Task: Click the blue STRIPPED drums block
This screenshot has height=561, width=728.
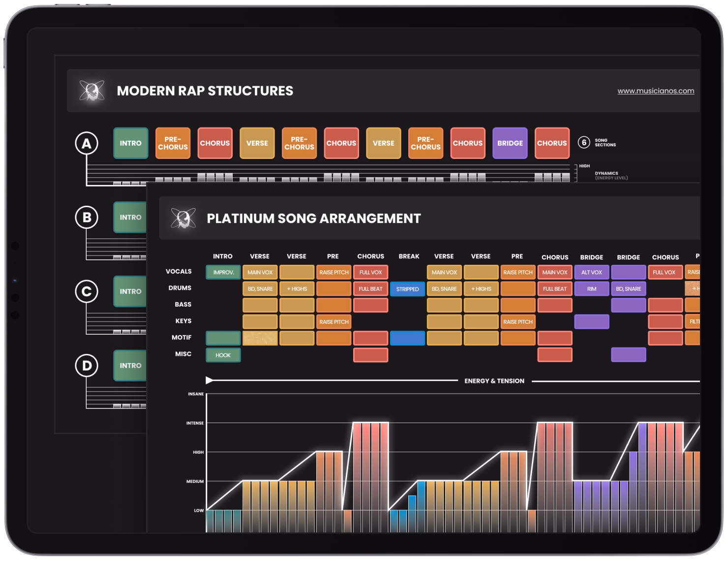Action: coord(407,289)
